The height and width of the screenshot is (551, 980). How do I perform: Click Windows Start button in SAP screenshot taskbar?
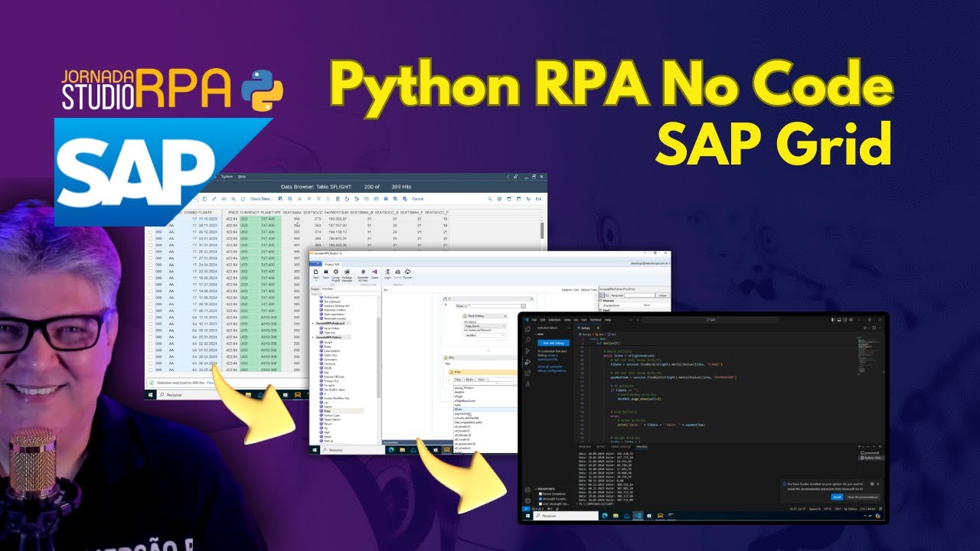[151, 395]
